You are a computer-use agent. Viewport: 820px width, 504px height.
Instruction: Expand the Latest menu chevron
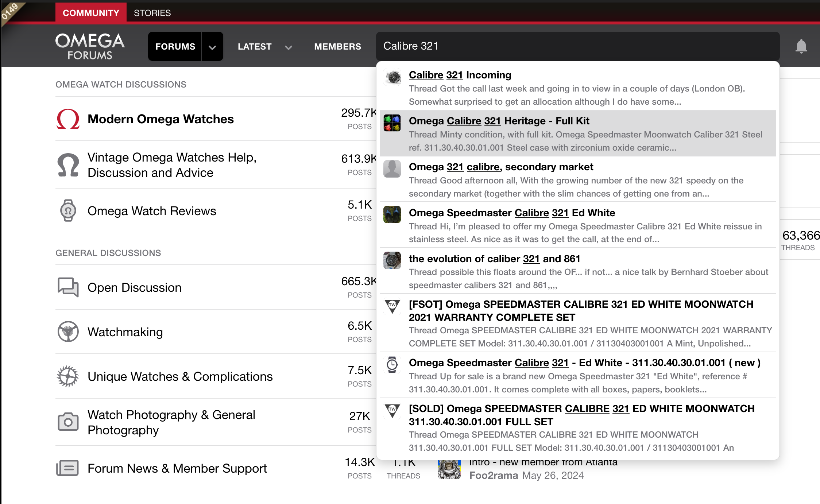288,47
